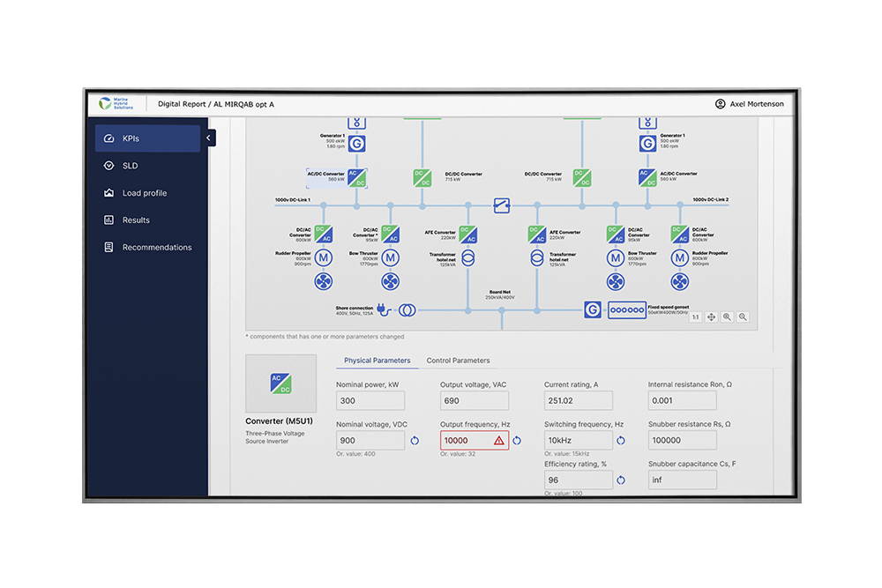The image size is (882, 588).
Task: Select AFE Converter icon on DC-Link 1 side
Action: [x=468, y=234]
